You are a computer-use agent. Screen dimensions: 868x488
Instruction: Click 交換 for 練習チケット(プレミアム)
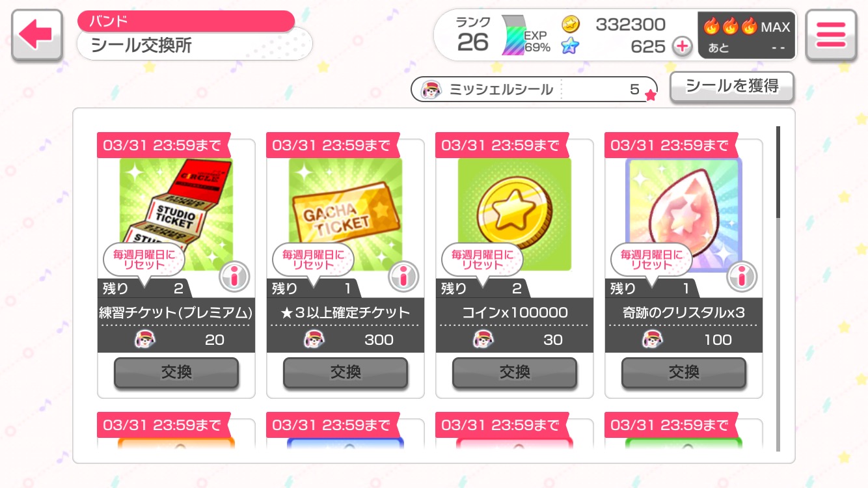pos(176,372)
